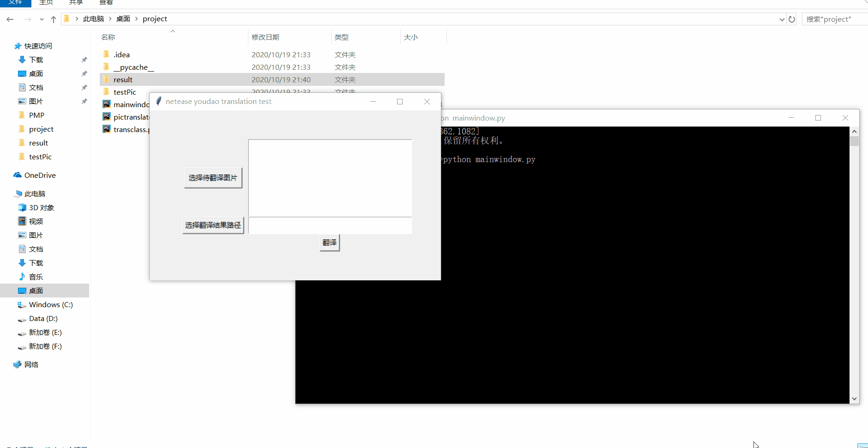Click the 文件 ribbon tab
This screenshot has height=448, width=868.
click(15, 3)
